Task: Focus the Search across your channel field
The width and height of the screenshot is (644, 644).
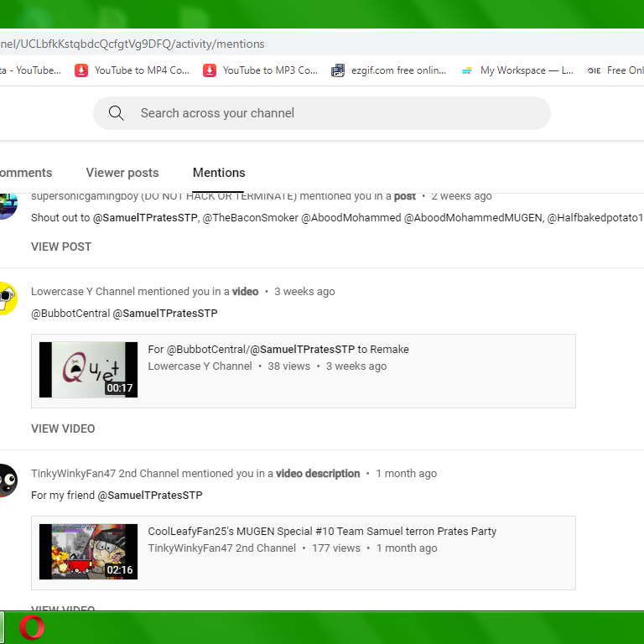Action: click(322, 113)
